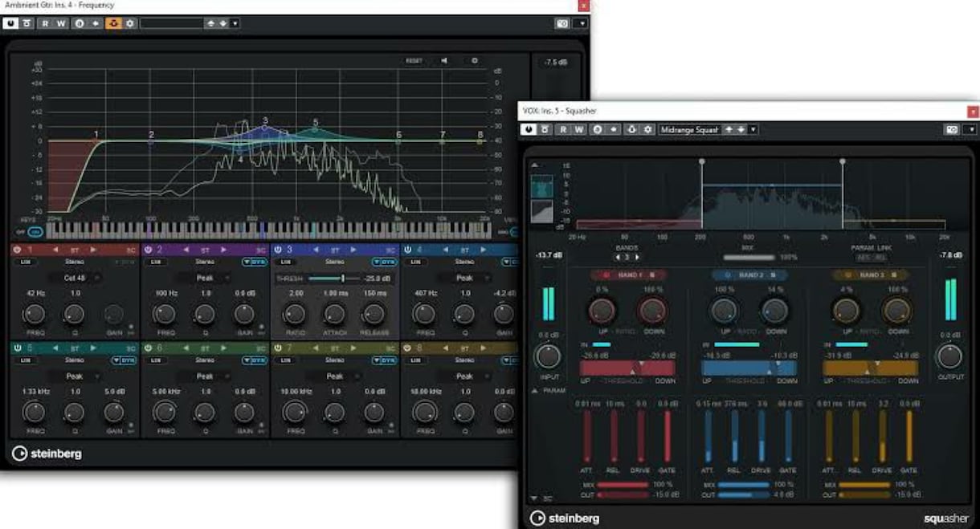Select EQ band 3 node on curve

point(264,127)
